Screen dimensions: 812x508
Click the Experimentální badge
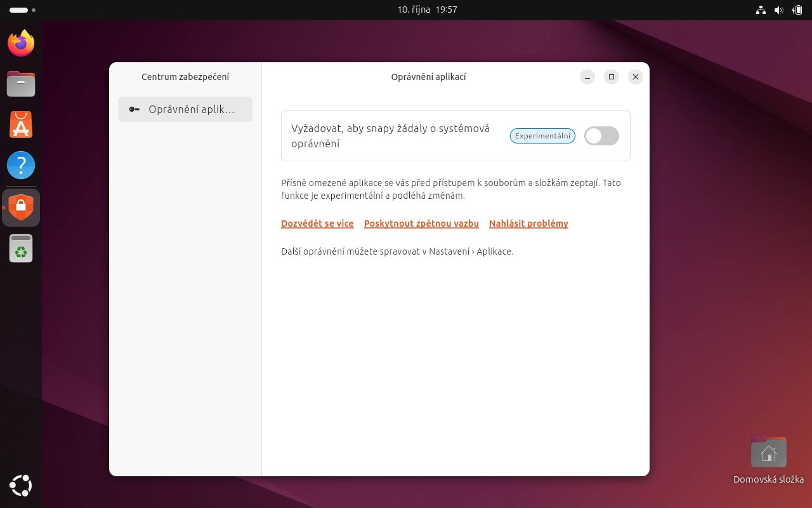[x=542, y=136]
